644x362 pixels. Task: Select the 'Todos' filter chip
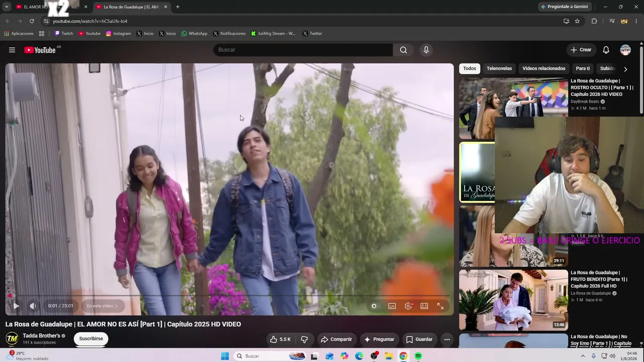pos(469,68)
